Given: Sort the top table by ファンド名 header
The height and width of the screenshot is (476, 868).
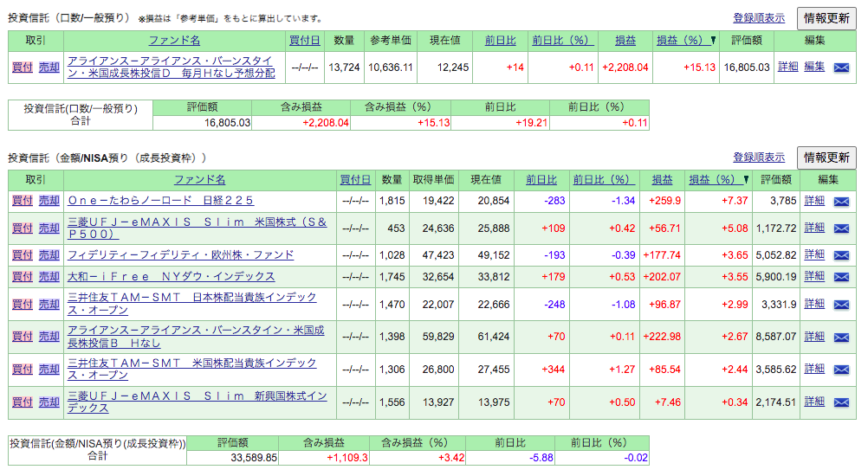Looking at the screenshot, I should pos(174,41).
